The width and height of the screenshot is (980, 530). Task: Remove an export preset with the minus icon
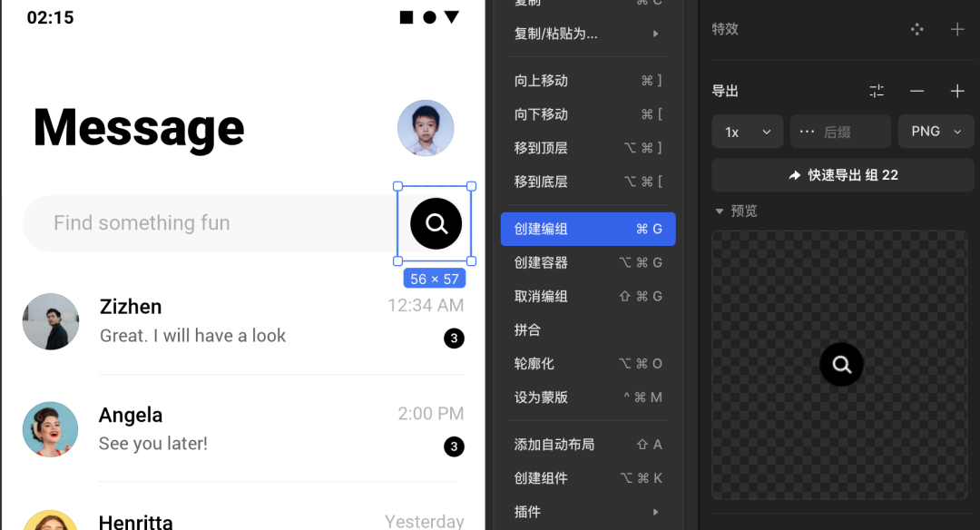(x=916, y=92)
